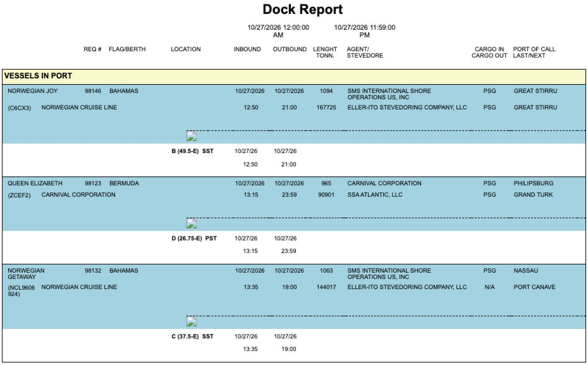Click the broken image icon under Queen Elizabeth
Screen dimensions: 588x365
(x=192, y=223)
